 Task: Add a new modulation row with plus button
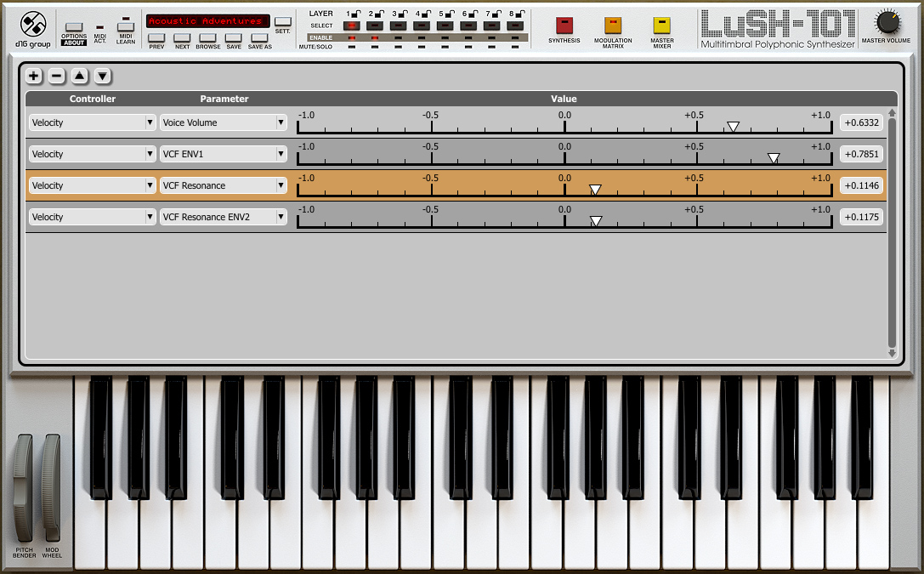34,76
